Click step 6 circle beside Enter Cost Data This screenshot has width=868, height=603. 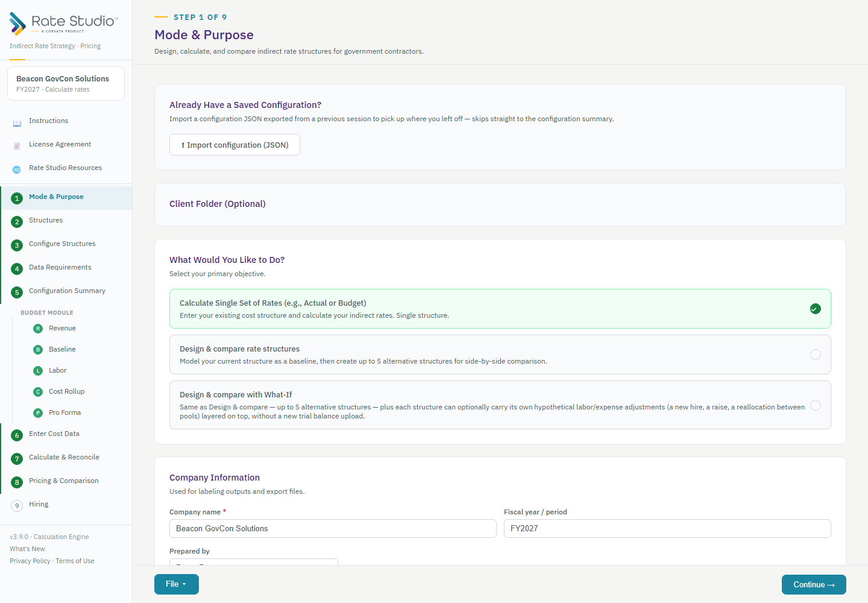click(x=17, y=435)
